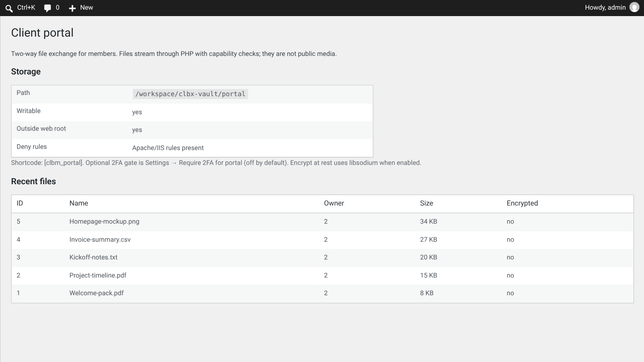Click the Recent files heading
644x362 pixels.
point(33,181)
